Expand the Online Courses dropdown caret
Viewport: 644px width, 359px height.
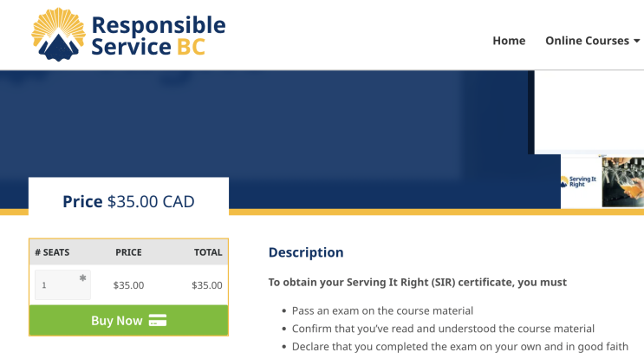tap(636, 41)
